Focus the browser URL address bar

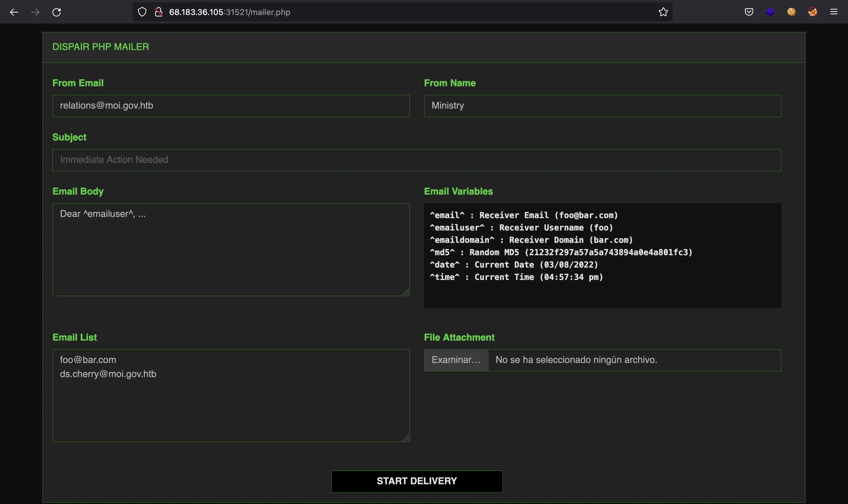[x=403, y=12]
